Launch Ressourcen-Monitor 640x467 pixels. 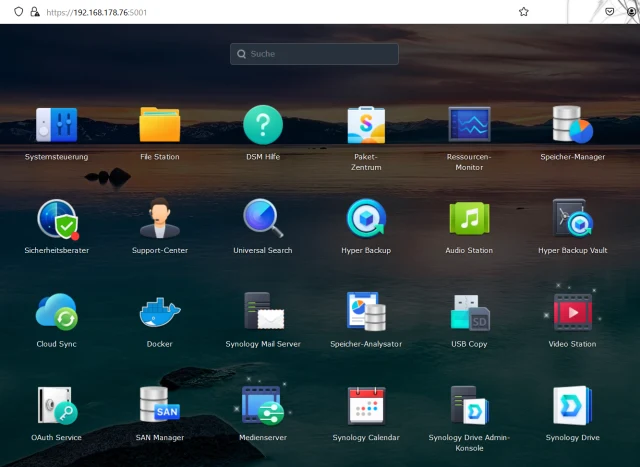(x=469, y=126)
